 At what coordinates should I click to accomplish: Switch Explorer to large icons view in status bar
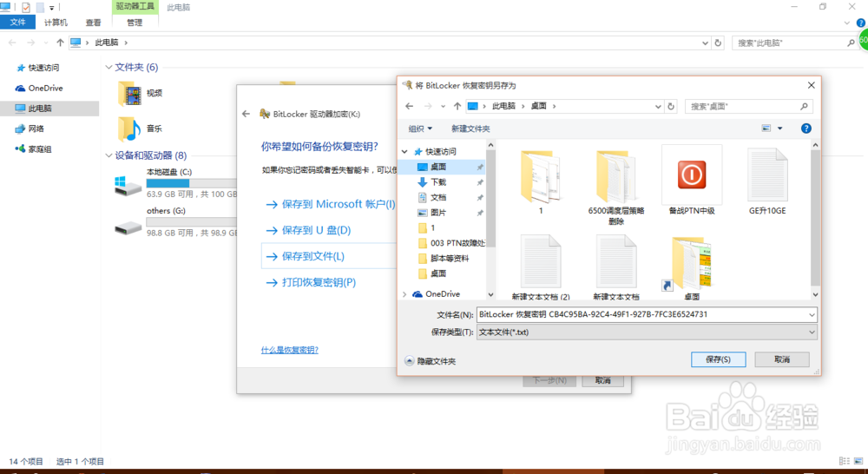click(858, 461)
